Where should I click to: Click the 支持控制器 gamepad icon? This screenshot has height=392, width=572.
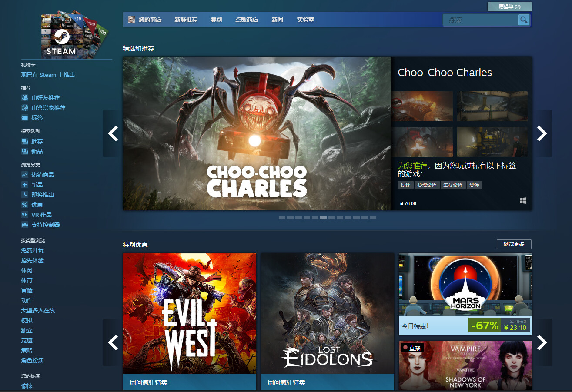pos(25,225)
